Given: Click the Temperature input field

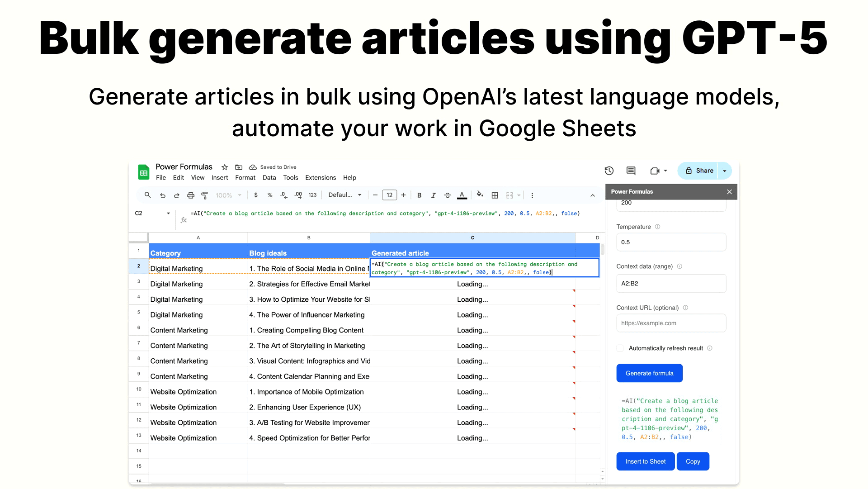Looking at the screenshot, I should click(671, 242).
